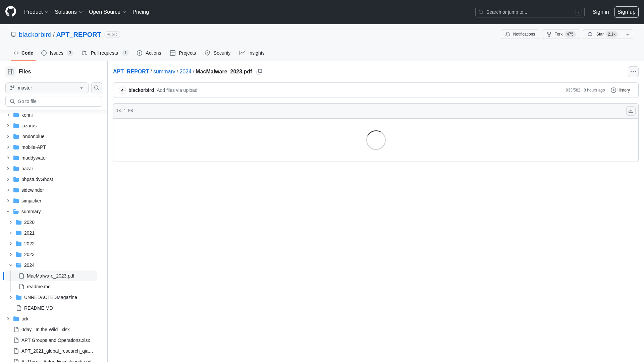Expand the muddywater folder chevron
Screen dimensions: 644x362
8,158
